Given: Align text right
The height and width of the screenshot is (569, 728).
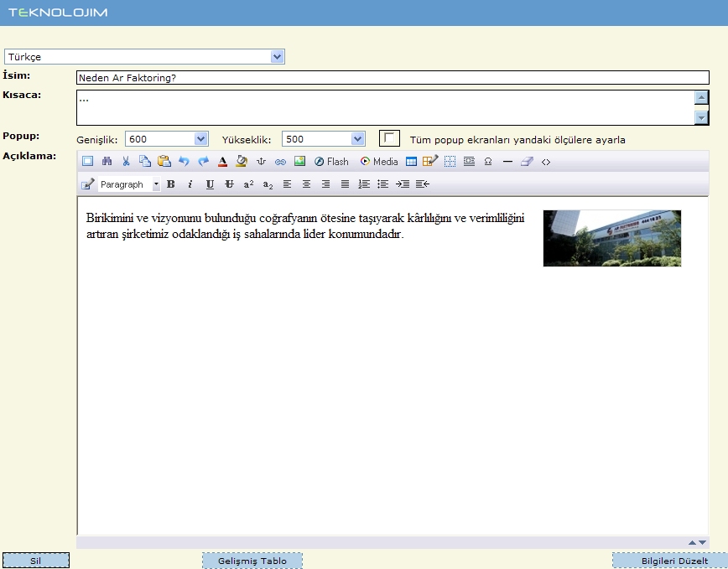Looking at the screenshot, I should tap(325, 184).
